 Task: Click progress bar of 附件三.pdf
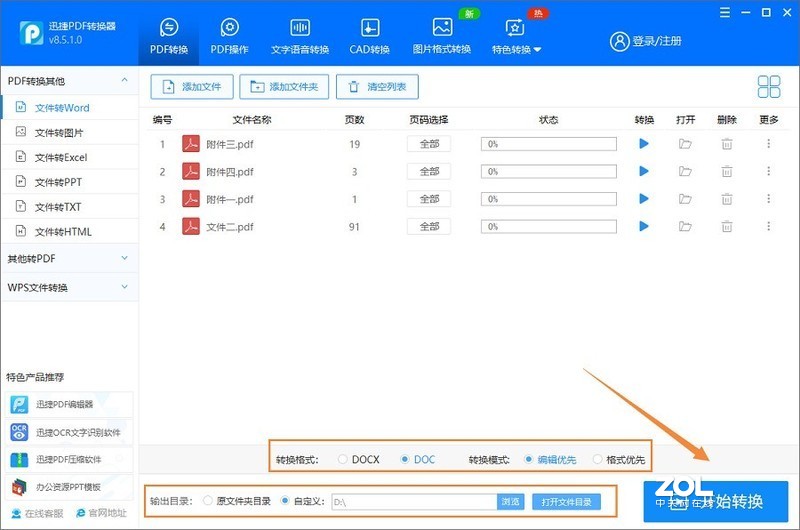click(x=548, y=144)
